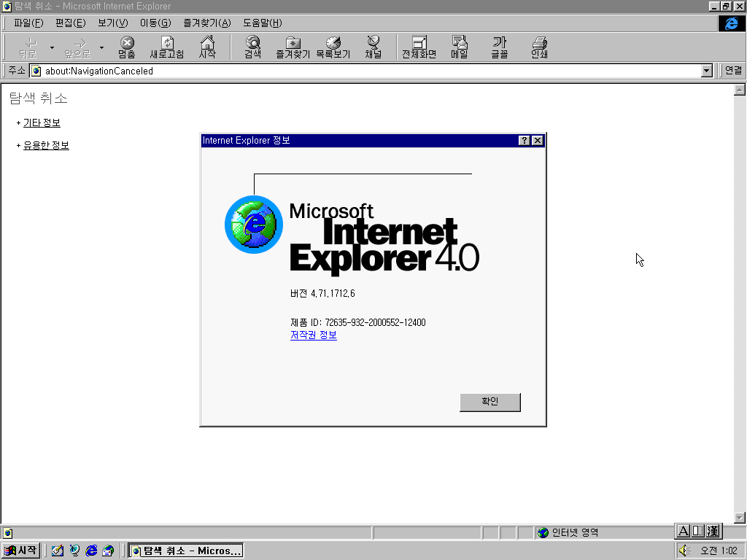Viewport: 747px width, 560px height.
Task: Open the 검색 (Search) toolbar icon
Action: (x=253, y=47)
